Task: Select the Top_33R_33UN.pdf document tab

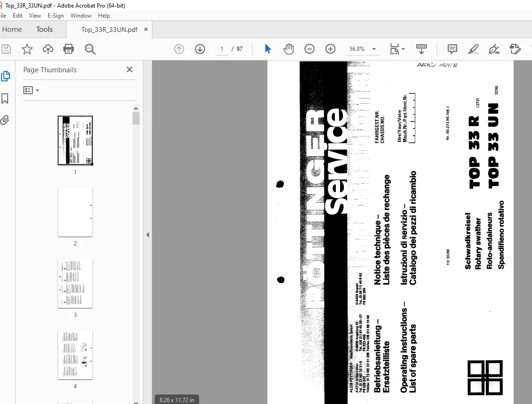Action: pyautogui.click(x=109, y=30)
